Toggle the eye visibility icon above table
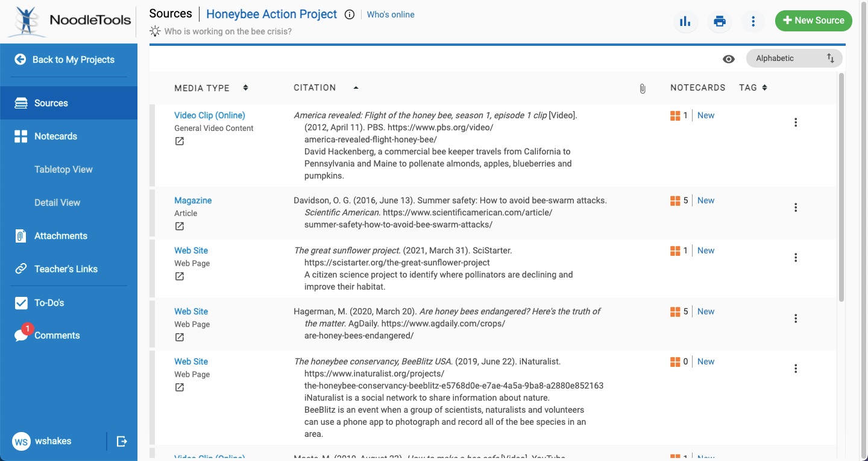 click(729, 59)
